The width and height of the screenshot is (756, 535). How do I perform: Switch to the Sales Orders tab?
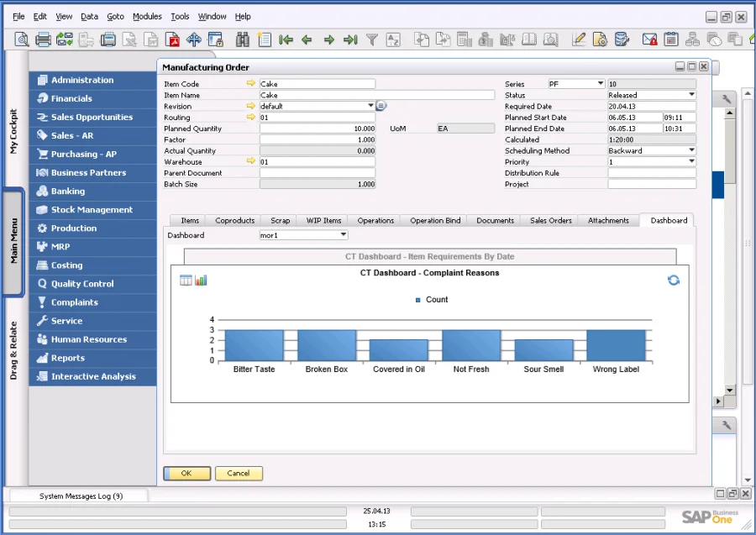point(550,220)
